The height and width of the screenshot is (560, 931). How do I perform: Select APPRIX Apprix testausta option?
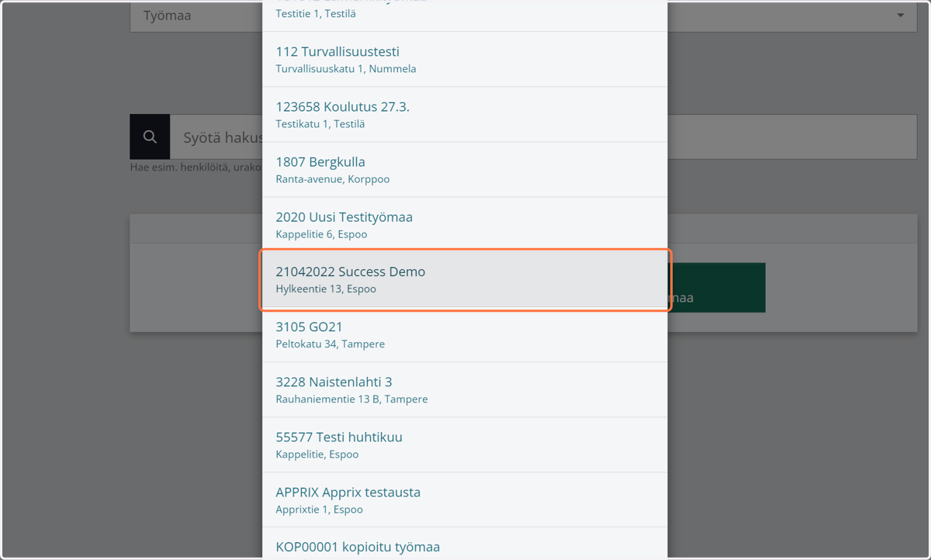pos(465,500)
